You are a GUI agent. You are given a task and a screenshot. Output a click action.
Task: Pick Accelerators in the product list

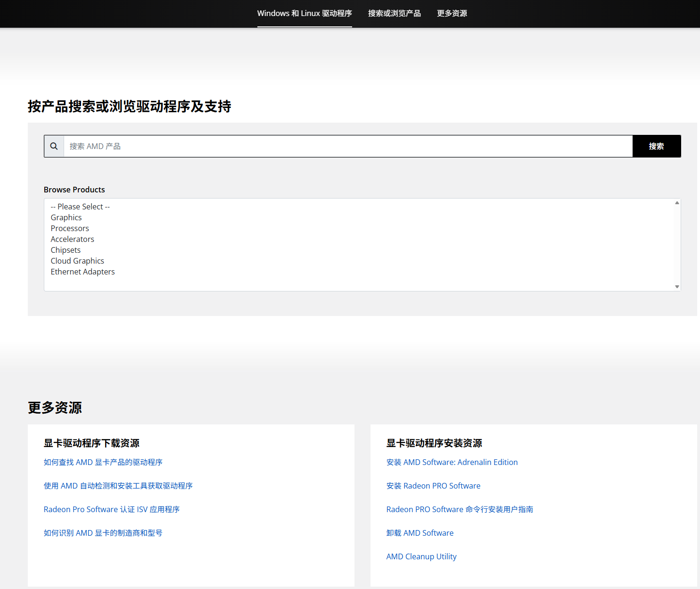coord(73,239)
